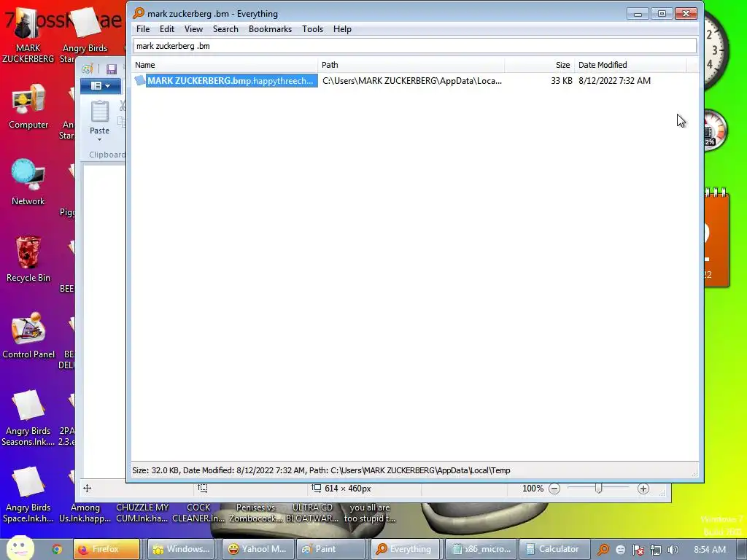
Task: Open the Bookmarks menu in Everything
Action: (x=270, y=29)
